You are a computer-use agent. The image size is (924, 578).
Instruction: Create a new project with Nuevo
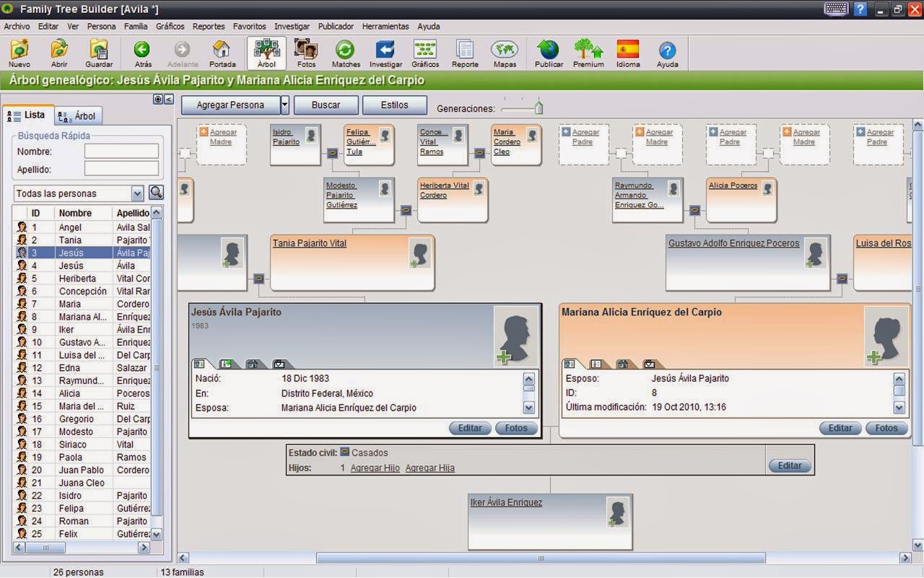pos(19,53)
